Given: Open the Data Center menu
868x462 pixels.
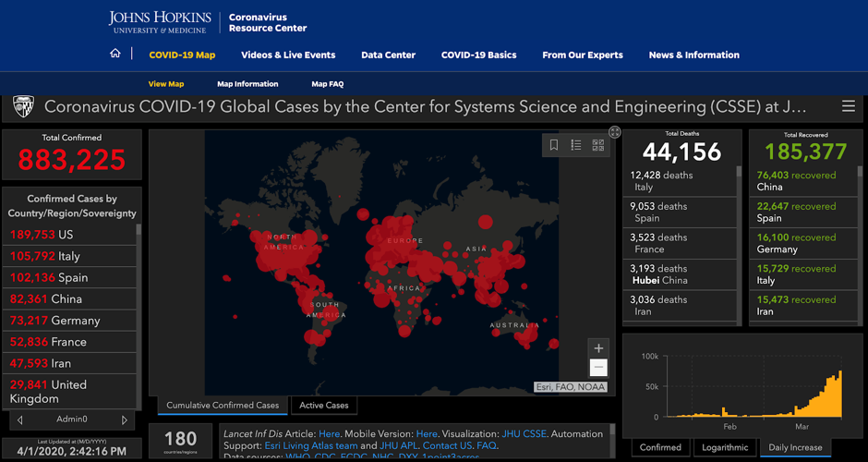Looking at the screenshot, I should [x=388, y=55].
